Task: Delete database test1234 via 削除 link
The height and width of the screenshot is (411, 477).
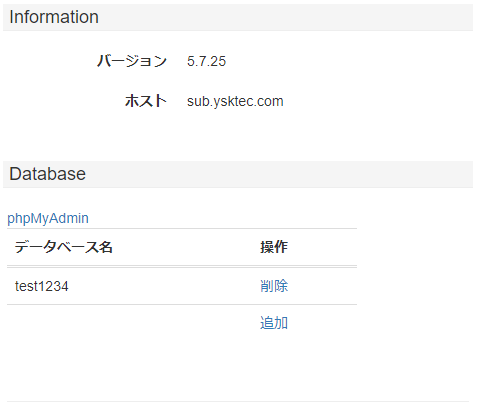Action: point(274,286)
